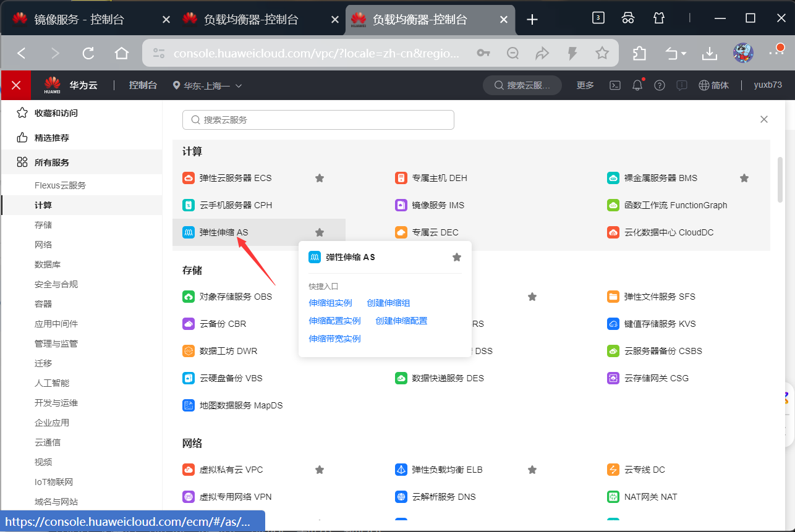Open the 伸缩配置实例 quick link
Screen dimensions: 795x532
(334, 321)
